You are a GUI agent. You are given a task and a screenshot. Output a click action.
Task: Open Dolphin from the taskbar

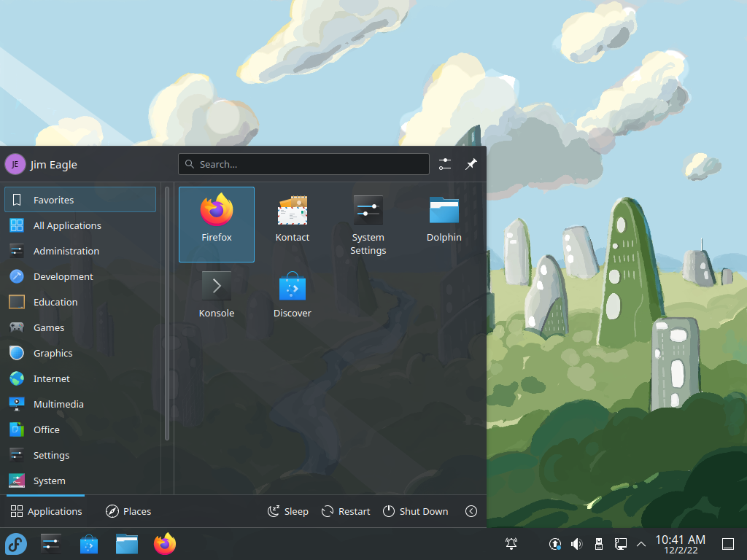pyautogui.click(x=127, y=544)
